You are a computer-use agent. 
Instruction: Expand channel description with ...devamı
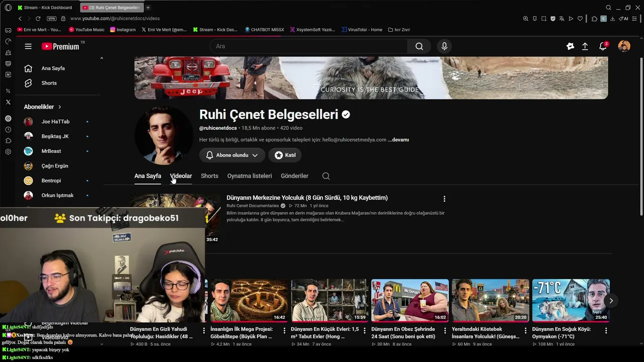(x=398, y=140)
